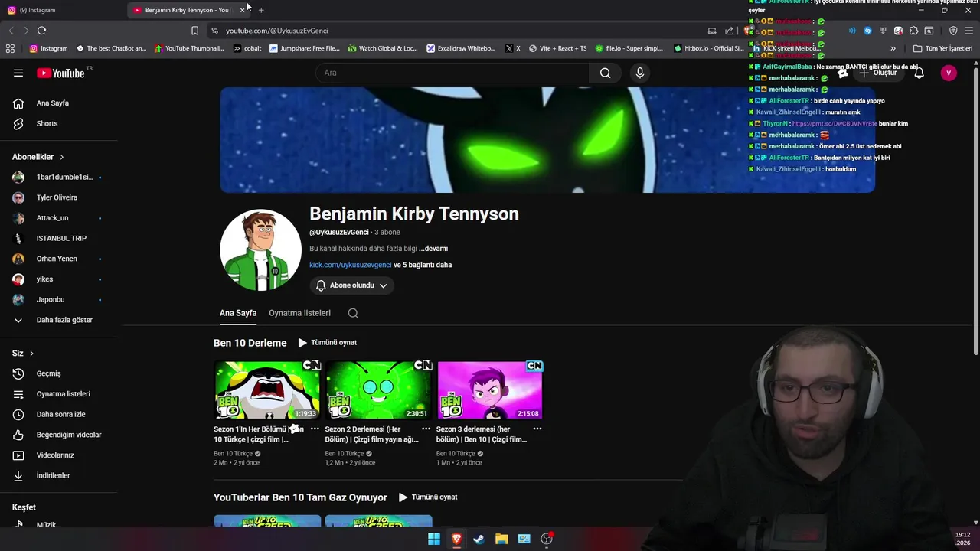Open Sezon 1 video thumbnail

pyautogui.click(x=266, y=390)
